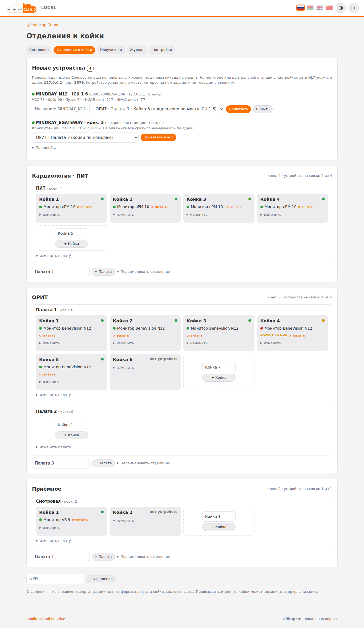Select the Chinese flag language
The width and height of the screenshot is (364, 628).
(x=329, y=8)
